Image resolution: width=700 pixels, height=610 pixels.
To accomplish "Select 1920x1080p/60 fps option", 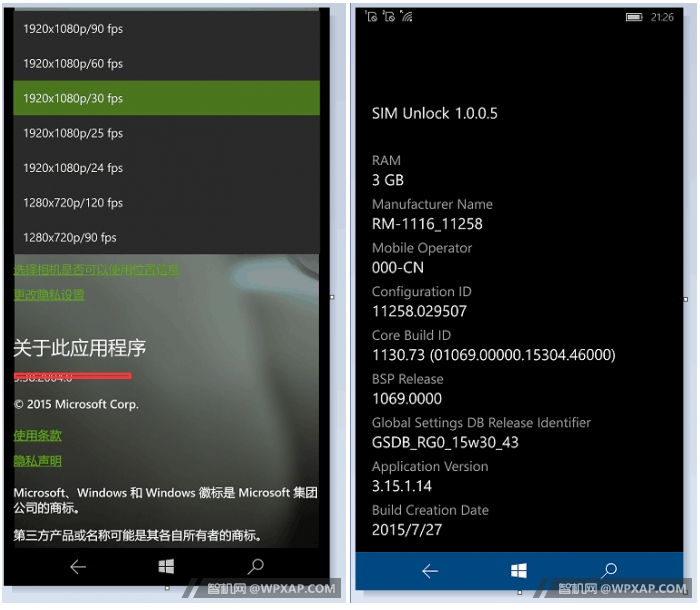I will click(166, 63).
